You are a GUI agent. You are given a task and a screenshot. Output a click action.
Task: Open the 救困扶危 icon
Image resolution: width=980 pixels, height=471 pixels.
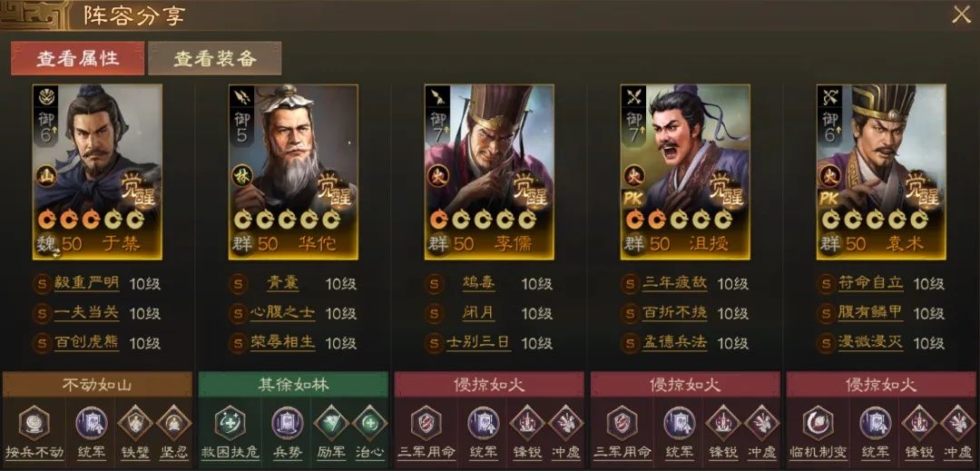(230, 423)
